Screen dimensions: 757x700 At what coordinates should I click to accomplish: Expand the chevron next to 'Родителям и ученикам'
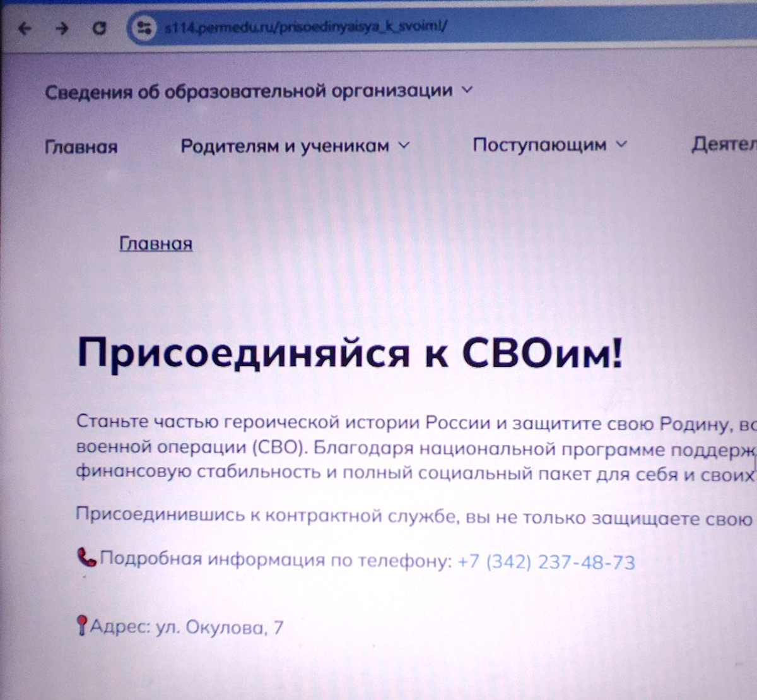click(x=404, y=146)
